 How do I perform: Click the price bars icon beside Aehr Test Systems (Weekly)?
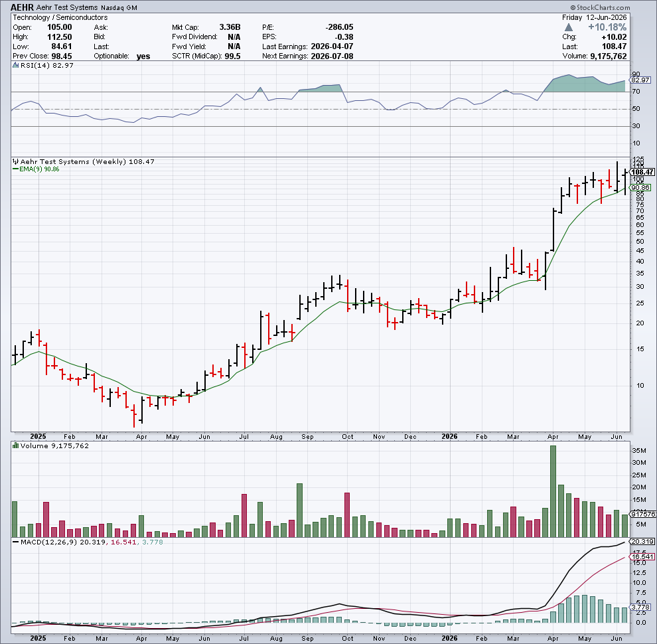click(15, 161)
